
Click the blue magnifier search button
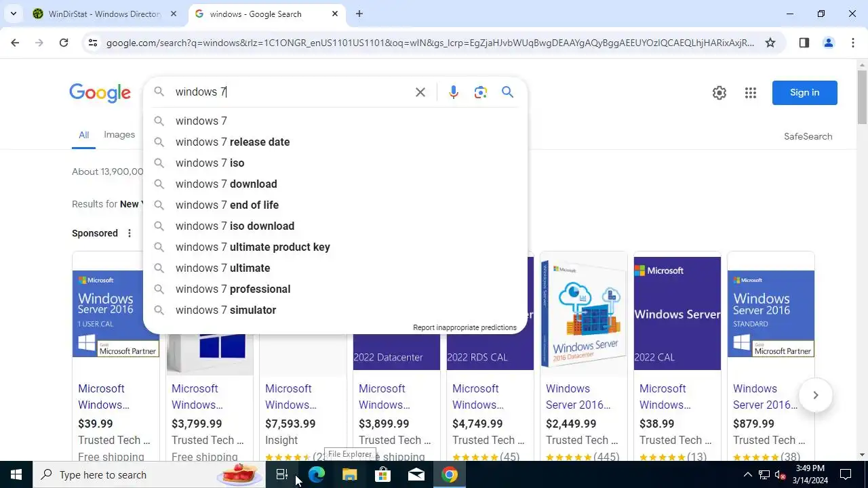coord(507,92)
